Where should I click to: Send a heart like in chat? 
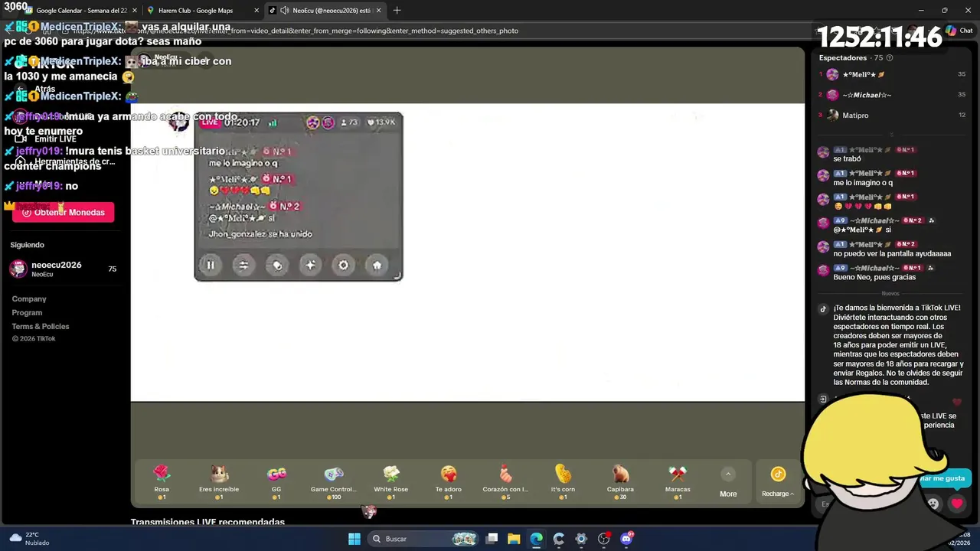pyautogui.click(x=957, y=504)
